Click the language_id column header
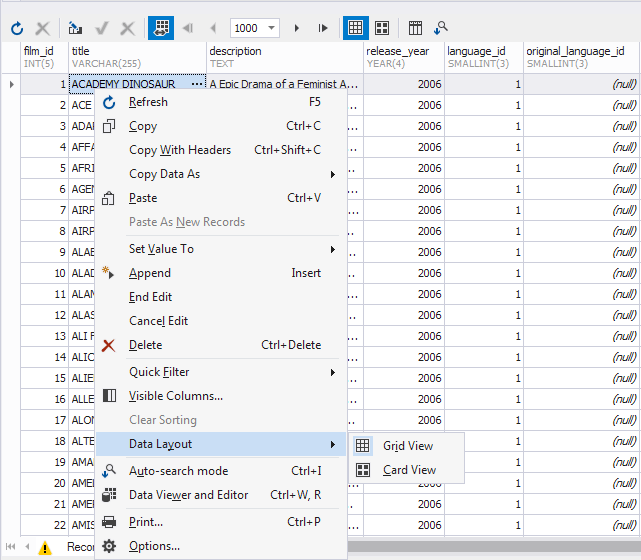 (484, 57)
